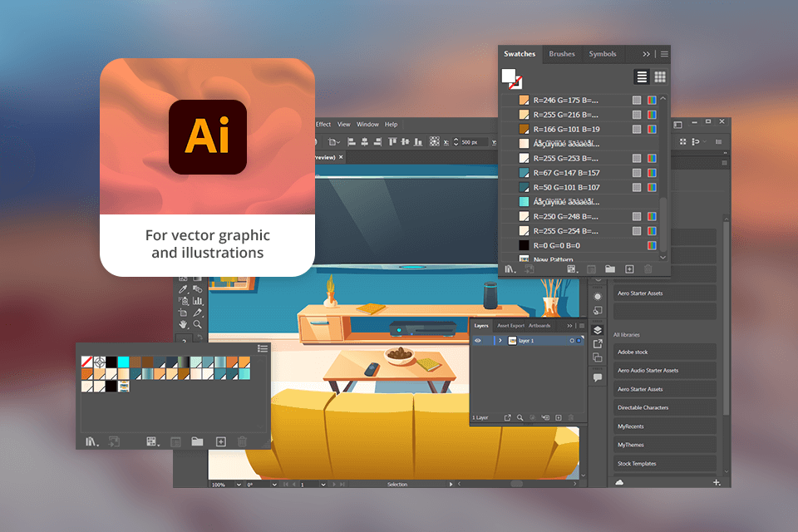798x532 pixels.
Task: Switch to the Symbols tab
Action: 603,54
